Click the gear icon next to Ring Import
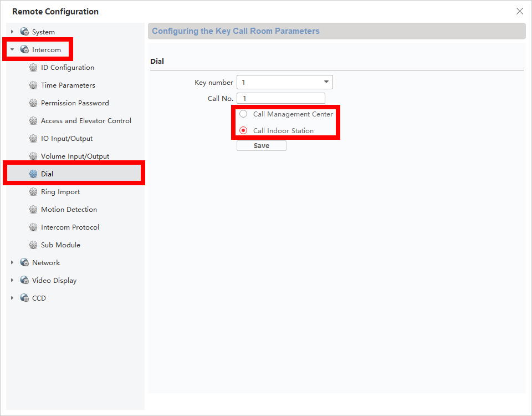 click(x=33, y=192)
